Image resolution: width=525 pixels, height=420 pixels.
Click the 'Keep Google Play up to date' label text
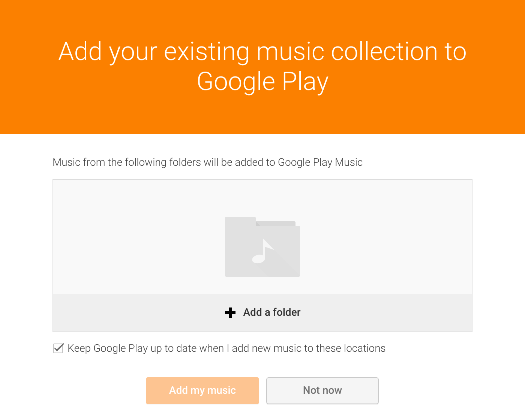tap(226, 348)
